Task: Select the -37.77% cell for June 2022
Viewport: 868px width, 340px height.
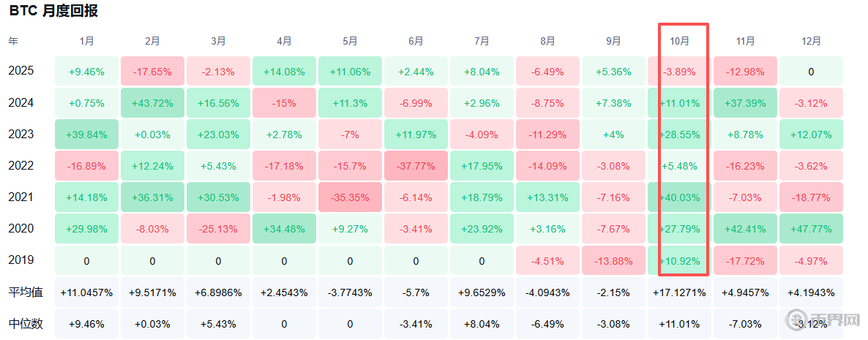Action: click(x=416, y=166)
